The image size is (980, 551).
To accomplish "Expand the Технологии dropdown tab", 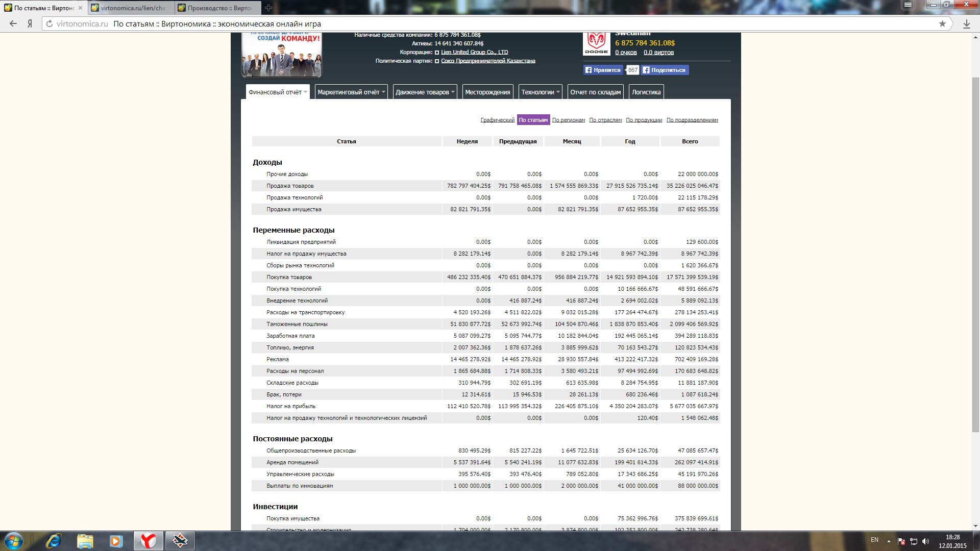I will tap(540, 92).
